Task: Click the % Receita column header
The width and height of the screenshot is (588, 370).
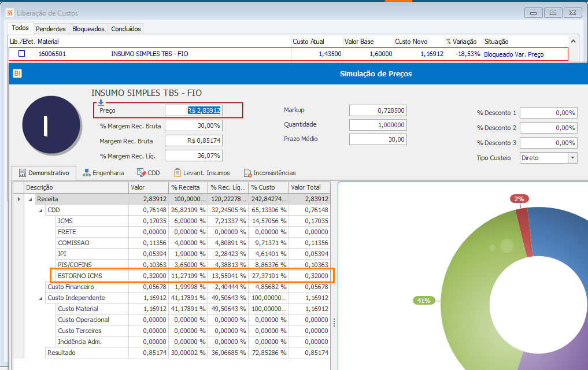Action: [189, 187]
